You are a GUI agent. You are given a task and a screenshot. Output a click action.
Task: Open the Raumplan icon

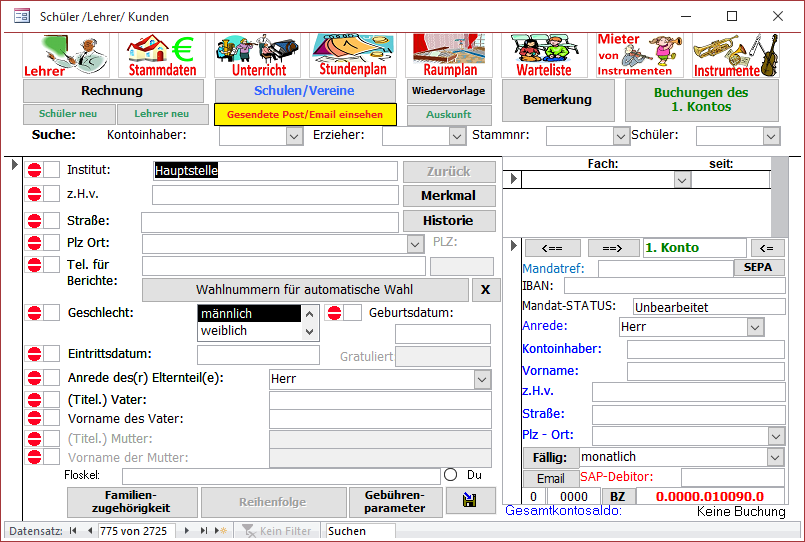(x=449, y=55)
